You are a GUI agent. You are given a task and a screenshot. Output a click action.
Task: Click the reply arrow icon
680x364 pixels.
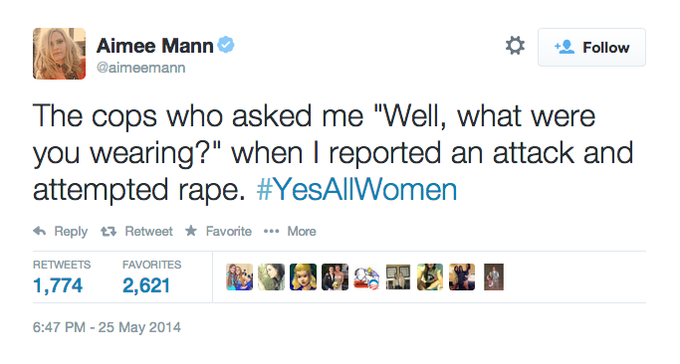coord(39,231)
